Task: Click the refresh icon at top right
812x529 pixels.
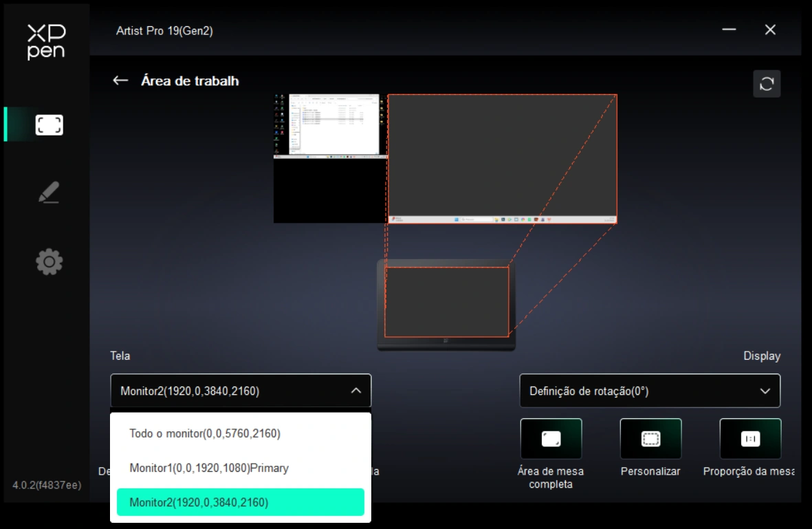Action: coord(767,84)
